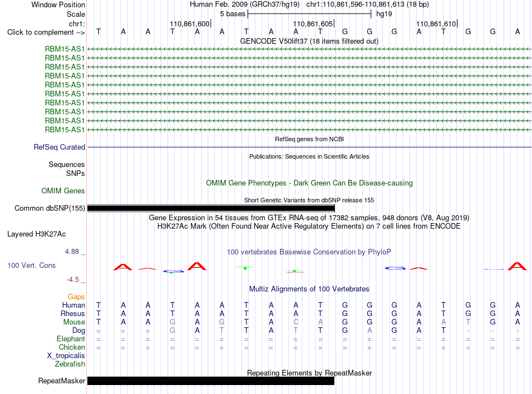Screen dimensions: 532x394
Task: Click the first RBM15-AS1 transcript label
Action: (x=64, y=49)
